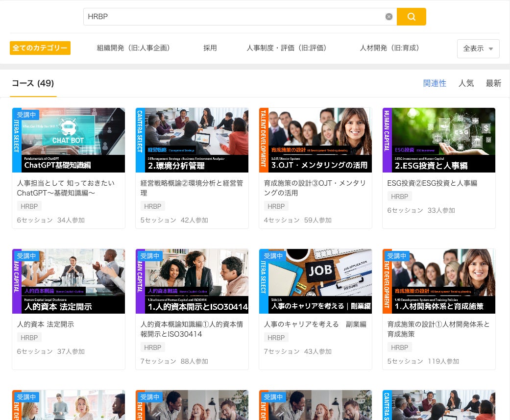Click title 人事のキャリアを考える 副業編
This screenshot has width=510, height=420.
click(315, 324)
